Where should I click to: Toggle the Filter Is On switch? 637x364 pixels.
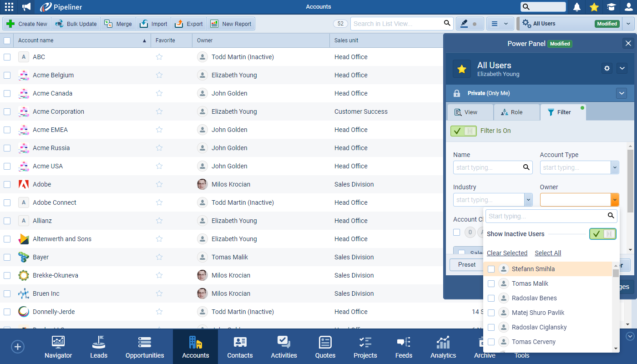pyautogui.click(x=463, y=131)
